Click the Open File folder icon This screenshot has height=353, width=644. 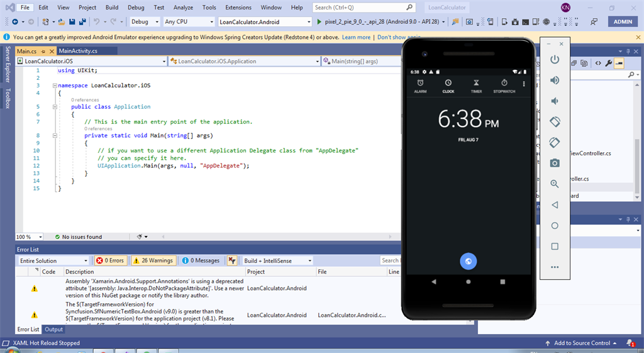point(61,22)
